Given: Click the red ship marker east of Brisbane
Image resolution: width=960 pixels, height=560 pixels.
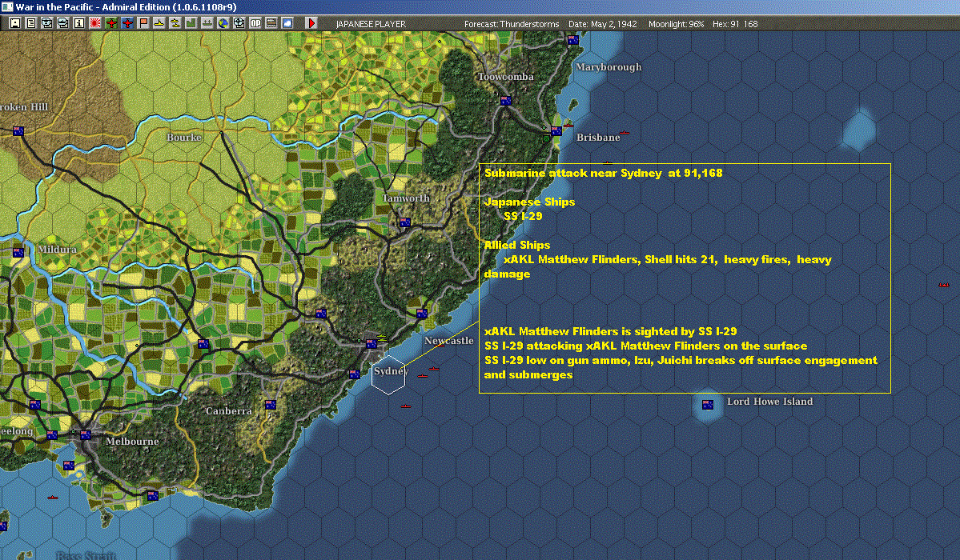Looking at the screenshot, I should click(x=624, y=132).
